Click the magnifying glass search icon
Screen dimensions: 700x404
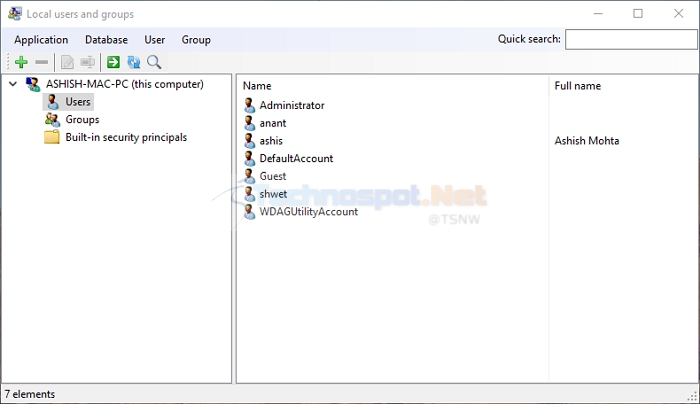(x=154, y=62)
